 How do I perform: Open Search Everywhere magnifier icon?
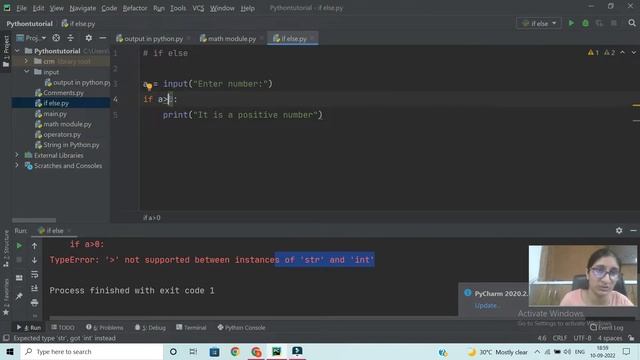632,23
